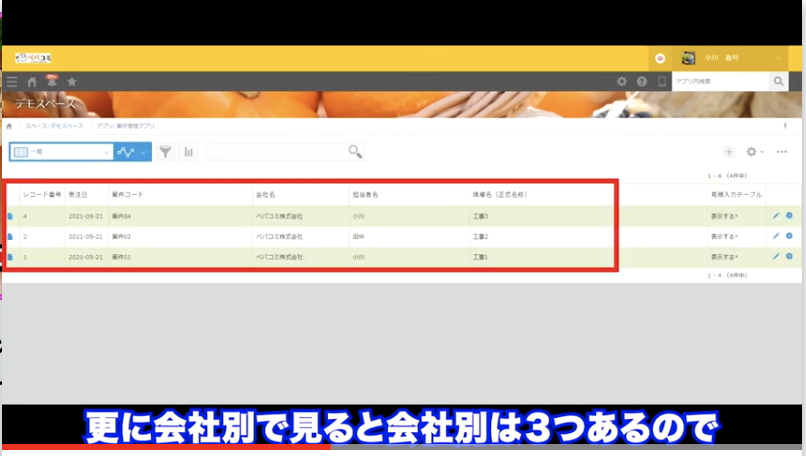Image resolution: width=806 pixels, height=456 pixels.
Task: Go to portal via home icon in gray bar
Action: (x=32, y=82)
